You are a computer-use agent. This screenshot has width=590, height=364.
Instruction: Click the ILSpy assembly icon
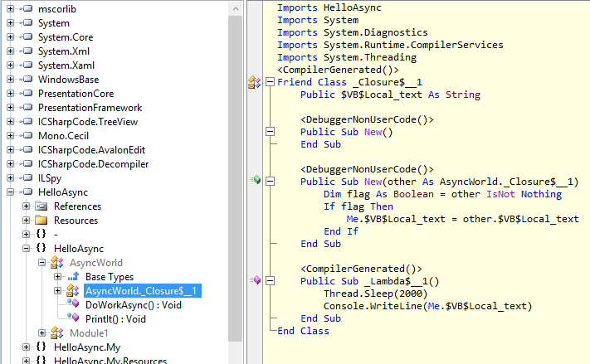click(27, 178)
